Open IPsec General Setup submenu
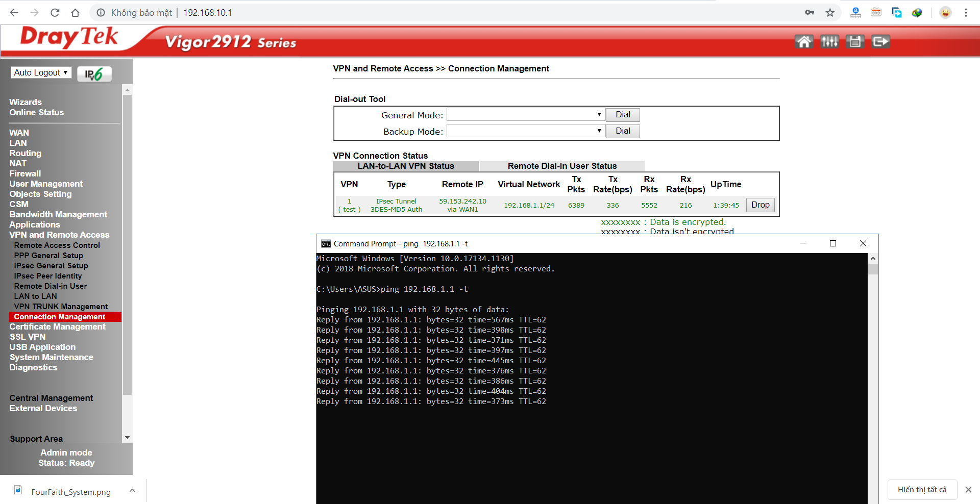 [51, 266]
